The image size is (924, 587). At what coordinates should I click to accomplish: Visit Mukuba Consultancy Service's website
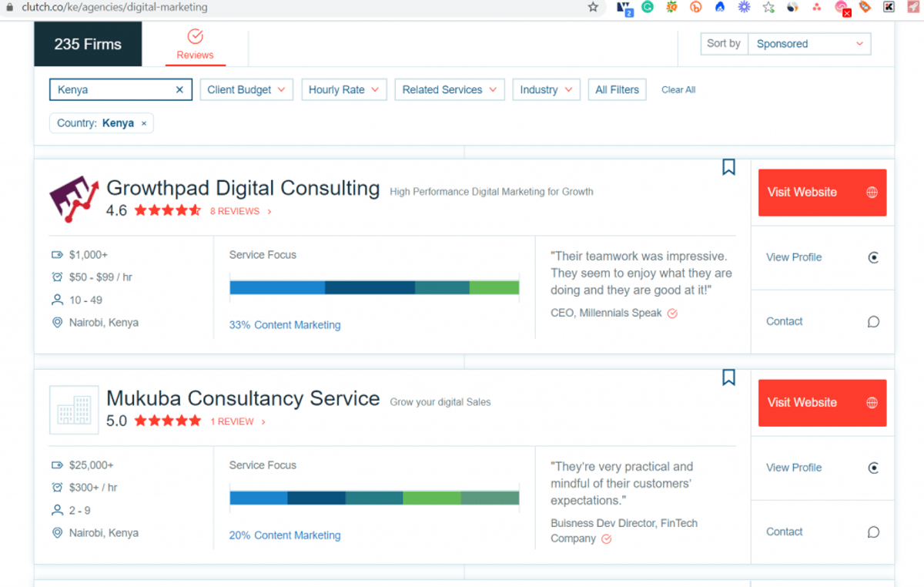(x=822, y=403)
